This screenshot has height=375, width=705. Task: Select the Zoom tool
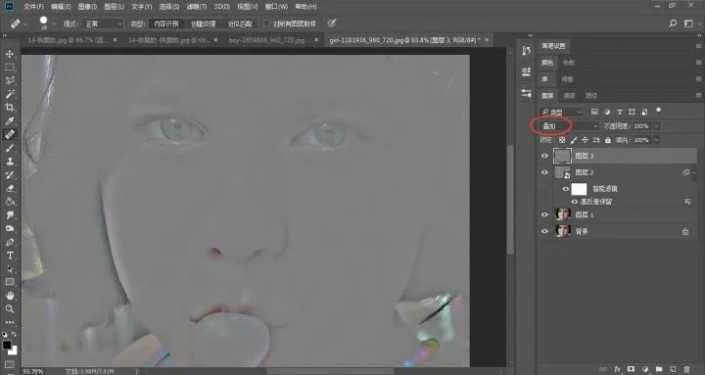tap(9, 308)
